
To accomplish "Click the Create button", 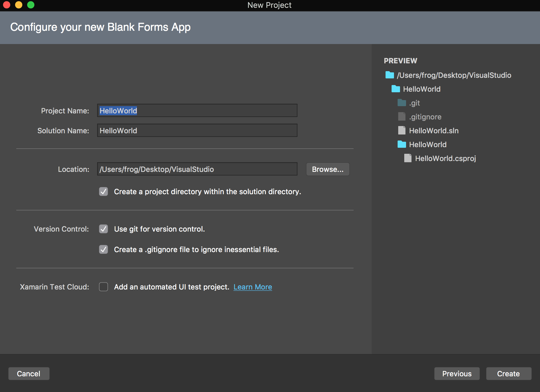I will coord(508,374).
